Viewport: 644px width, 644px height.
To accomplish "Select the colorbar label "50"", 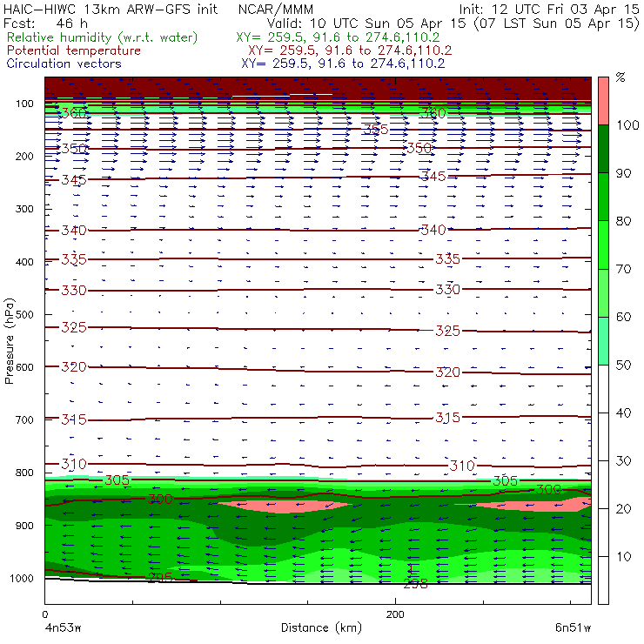I will tap(623, 366).
